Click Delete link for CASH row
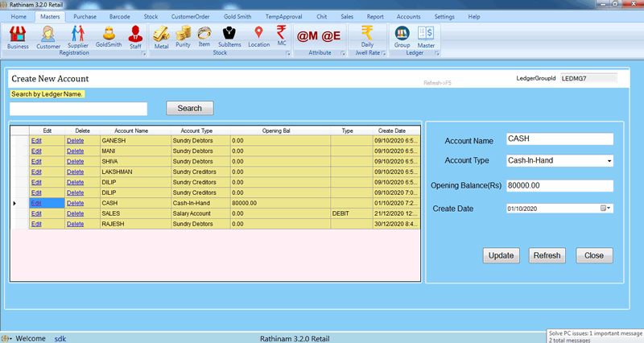The image size is (644, 343). pos(75,203)
